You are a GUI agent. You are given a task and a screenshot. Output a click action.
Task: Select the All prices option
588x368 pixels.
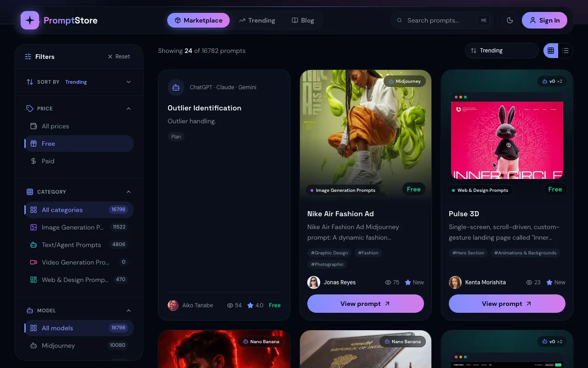pos(79,126)
